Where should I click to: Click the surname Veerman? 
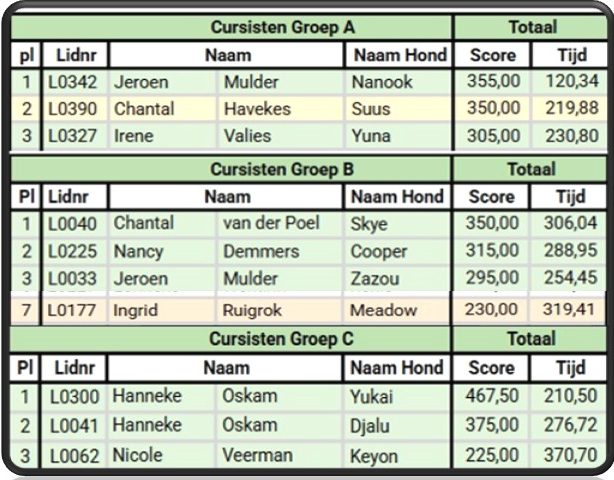[257, 455]
